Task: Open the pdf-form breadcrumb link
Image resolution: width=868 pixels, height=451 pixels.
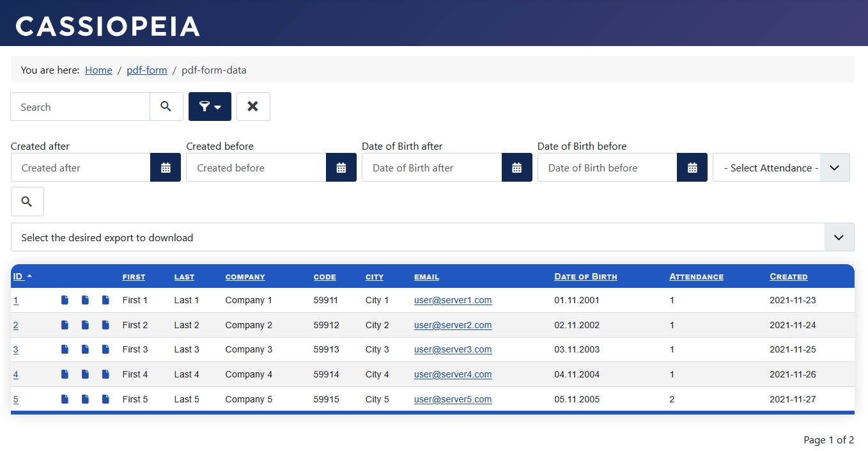Action: coord(147,70)
